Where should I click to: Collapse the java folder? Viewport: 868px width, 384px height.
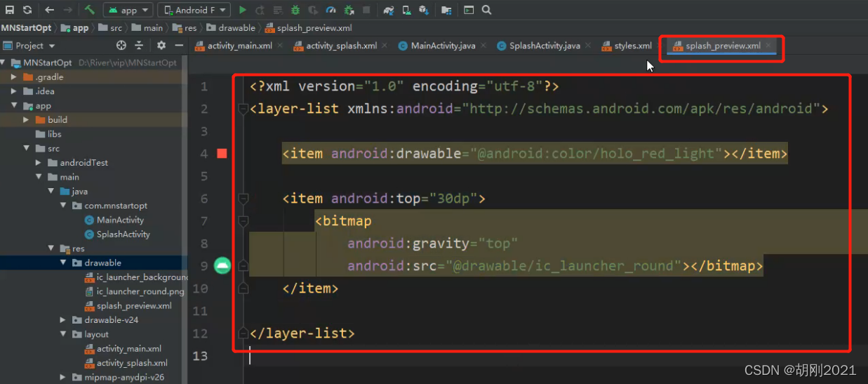pos(51,191)
